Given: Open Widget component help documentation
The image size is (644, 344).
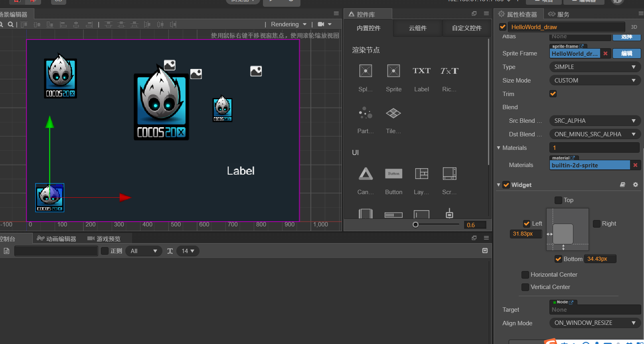Looking at the screenshot, I should pyautogui.click(x=622, y=185).
